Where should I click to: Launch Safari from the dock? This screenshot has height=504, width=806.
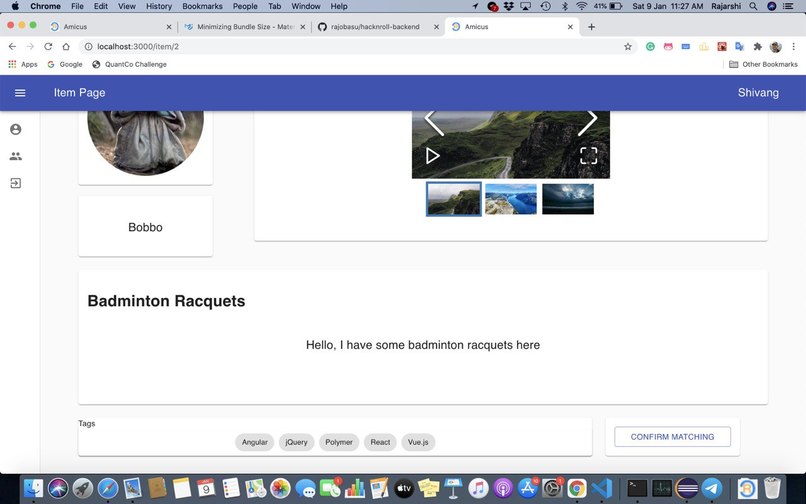(108, 488)
